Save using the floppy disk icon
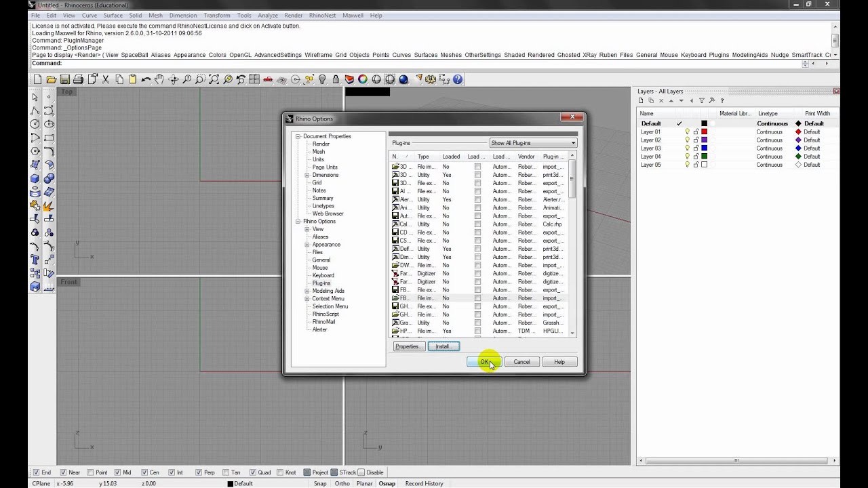The width and height of the screenshot is (868, 488). (x=64, y=79)
